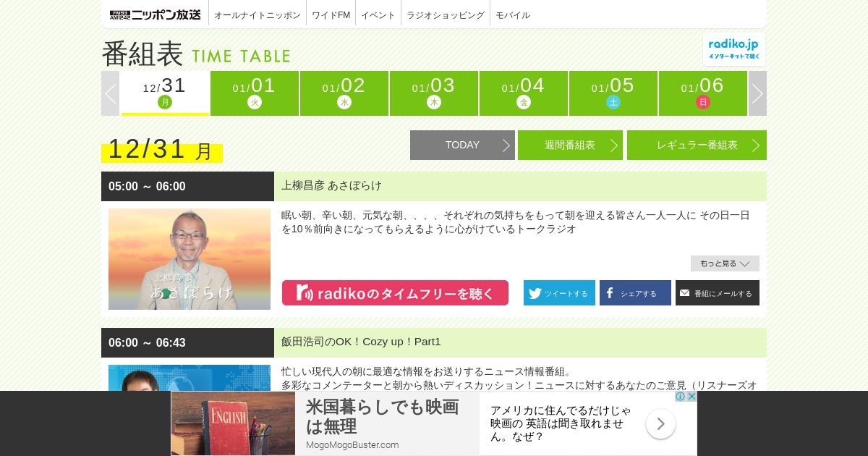Open 飯田浩司のOK！Cozy up！Part1 title
Image resolution: width=868 pixels, height=456 pixels.
tap(361, 342)
